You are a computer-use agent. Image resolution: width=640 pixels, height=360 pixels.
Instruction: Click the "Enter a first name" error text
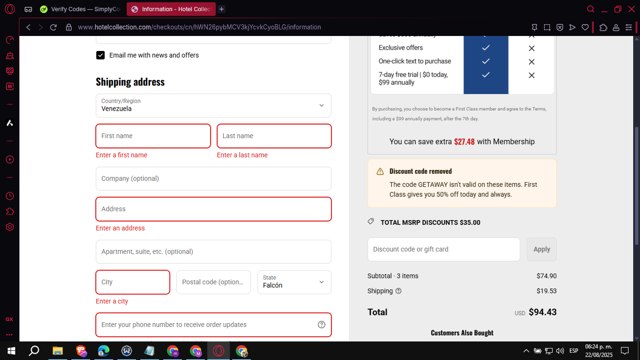point(122,155)
